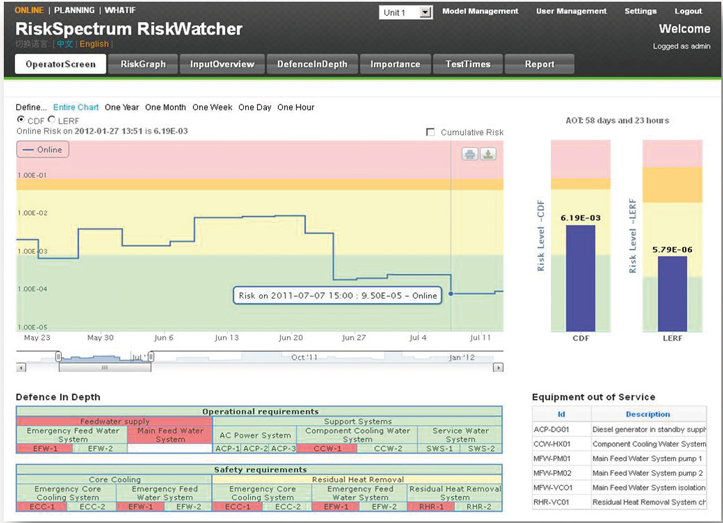Click the CDF risk level bar
Viewport: 723px width, 523px height.
[578, 277]
